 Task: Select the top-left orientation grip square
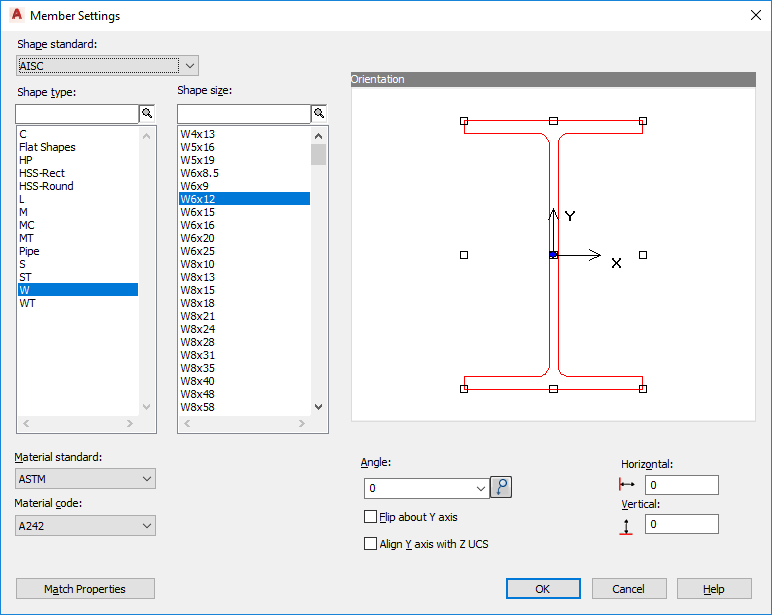(464, 121)
